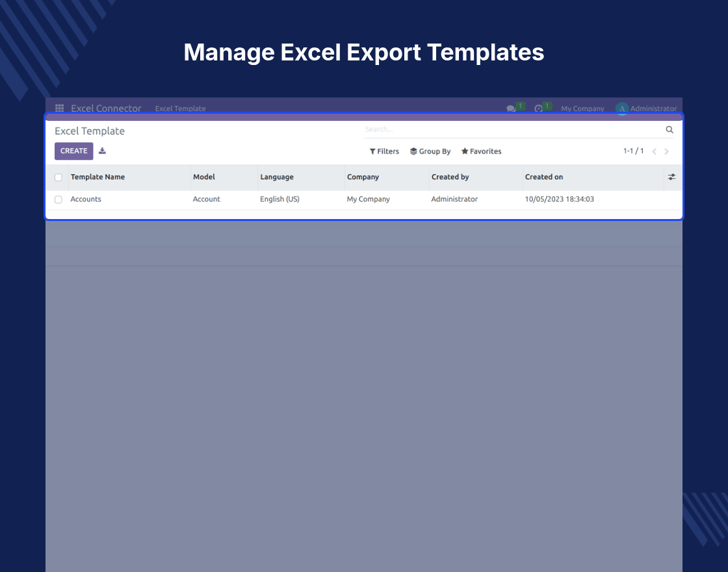Click the Excel Template breadcrumb heading

tap(90, 131)
